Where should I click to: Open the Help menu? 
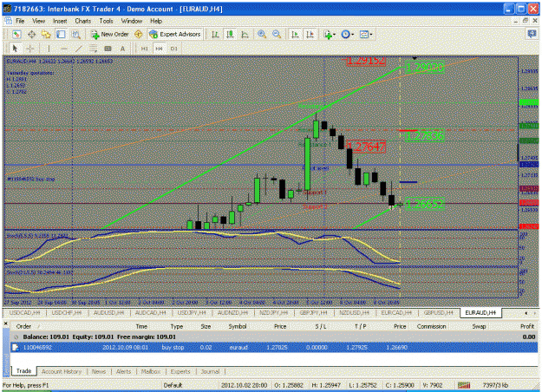[156, 21]
